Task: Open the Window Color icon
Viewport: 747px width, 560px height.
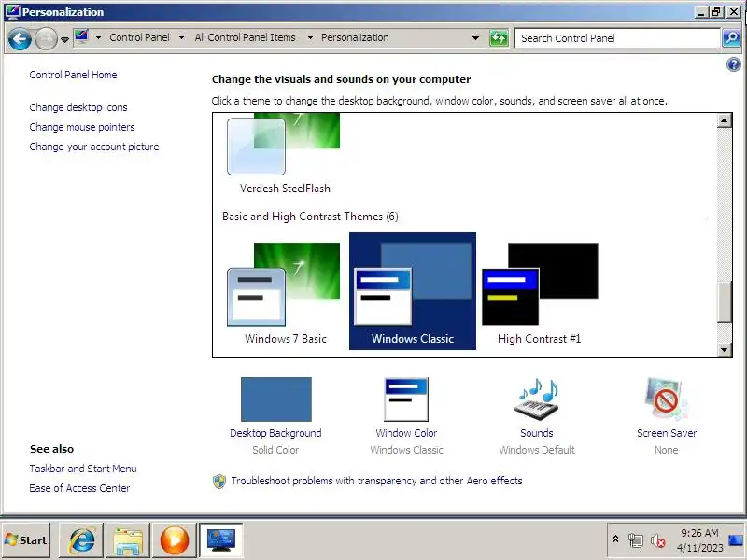Action: [406, 399]
